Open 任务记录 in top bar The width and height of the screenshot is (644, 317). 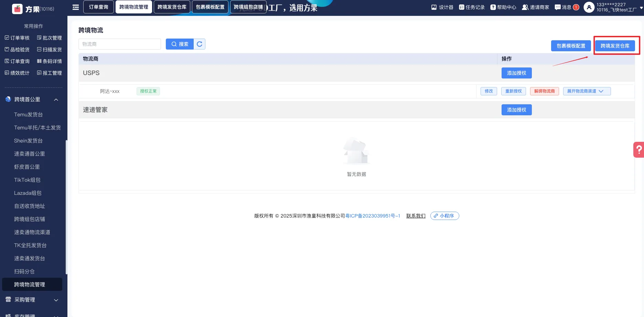click(472, 7)
